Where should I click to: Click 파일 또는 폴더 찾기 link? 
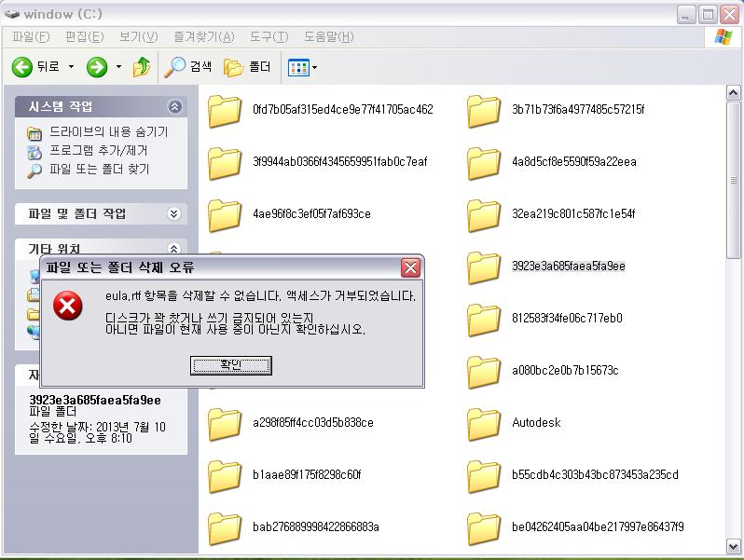pos(99,170)
